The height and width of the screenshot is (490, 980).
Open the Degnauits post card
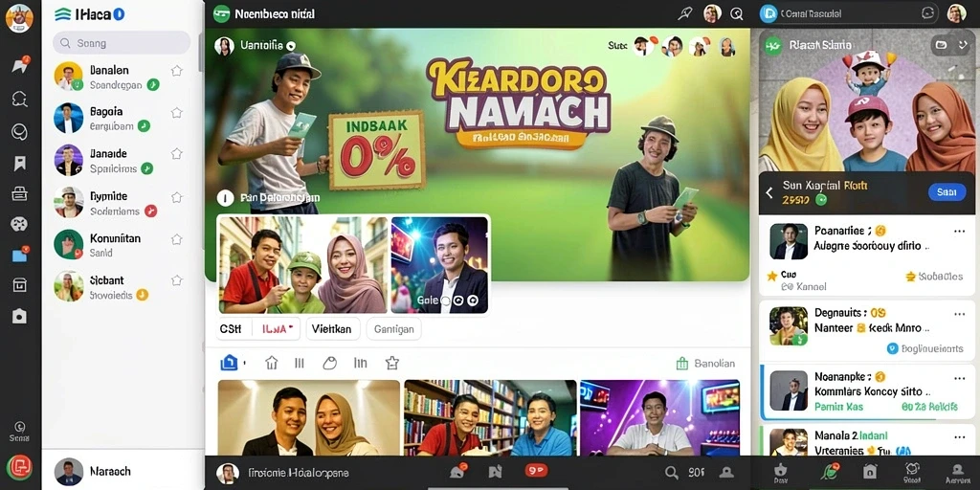point(867,329)
